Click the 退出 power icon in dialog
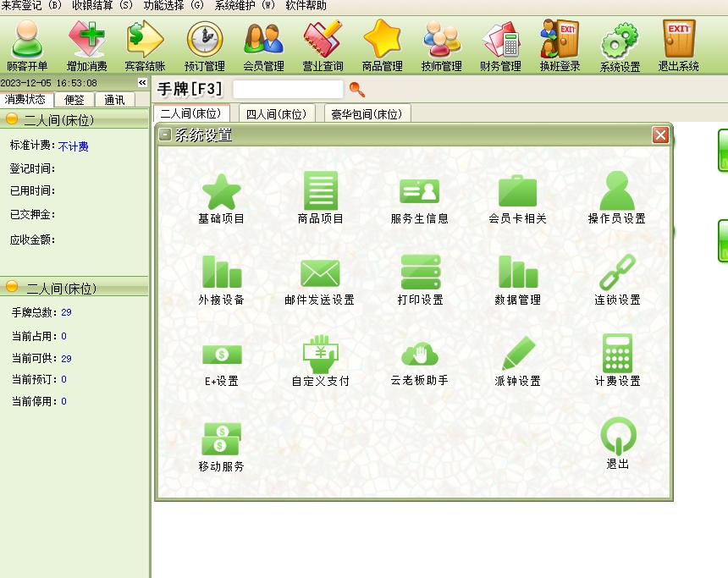 click(618, 437)
